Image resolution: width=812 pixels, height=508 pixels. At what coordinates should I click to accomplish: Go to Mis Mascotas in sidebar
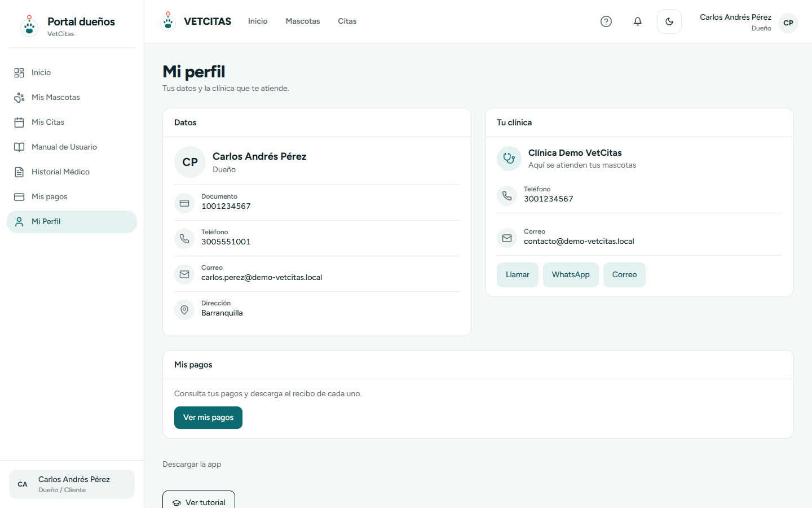72,98
